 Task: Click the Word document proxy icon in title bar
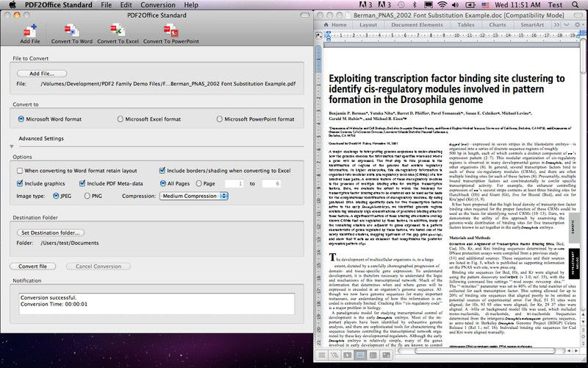[348, 15]
